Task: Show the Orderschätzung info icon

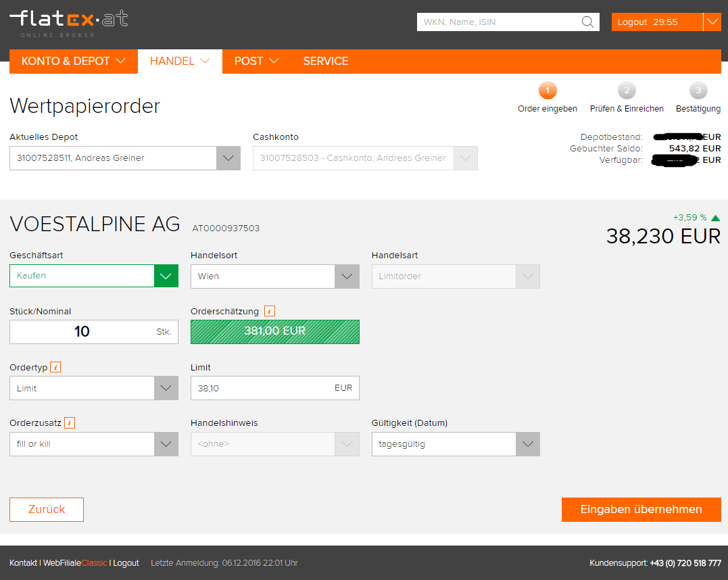Action: (270, 311)
